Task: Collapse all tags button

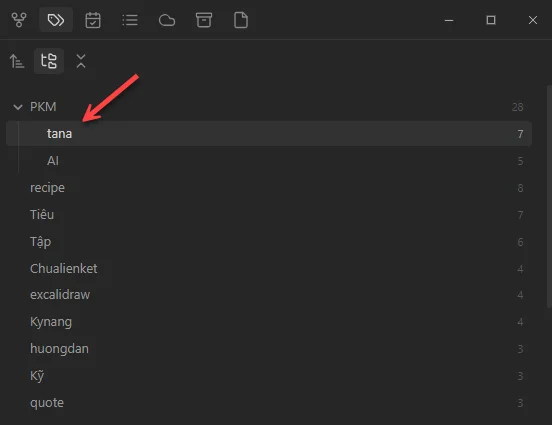Action: pos(81,61)
